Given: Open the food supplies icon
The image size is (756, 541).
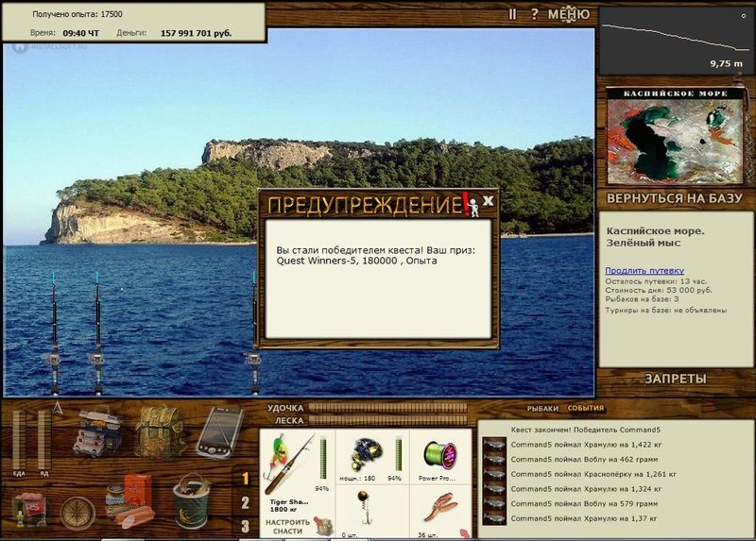Looking at the screenshot, I should [131, 500].
